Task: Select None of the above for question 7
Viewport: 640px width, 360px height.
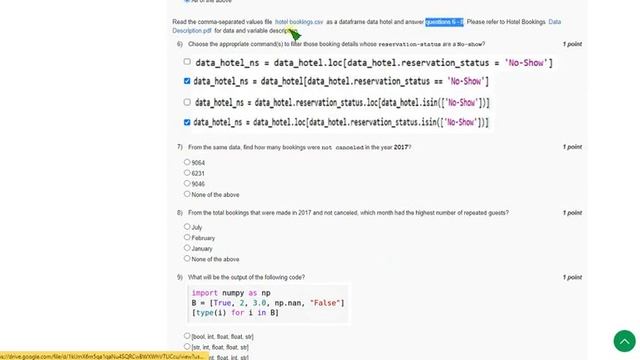Action: tap(187, 194)
